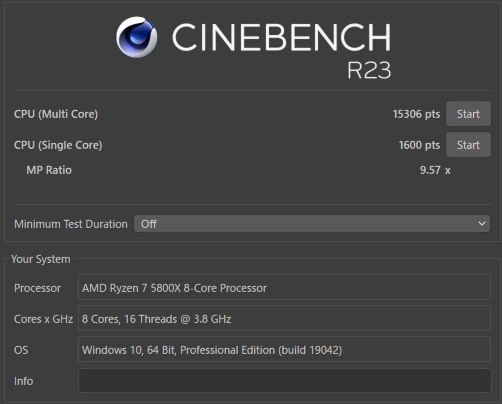Click into the empty Info input field

[x=284, y=381]
